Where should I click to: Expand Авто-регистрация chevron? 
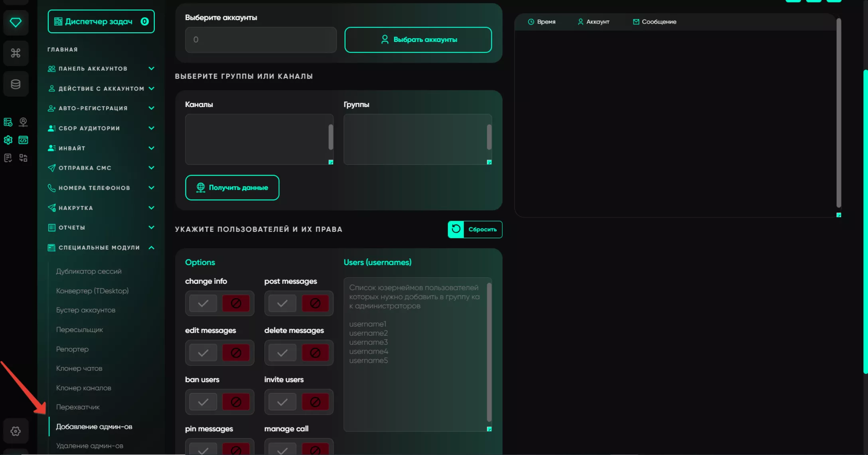[152, 108]
